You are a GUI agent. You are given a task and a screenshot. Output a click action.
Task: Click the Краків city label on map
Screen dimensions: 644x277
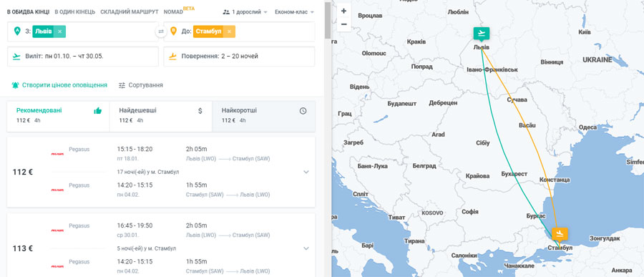[416, 42]
